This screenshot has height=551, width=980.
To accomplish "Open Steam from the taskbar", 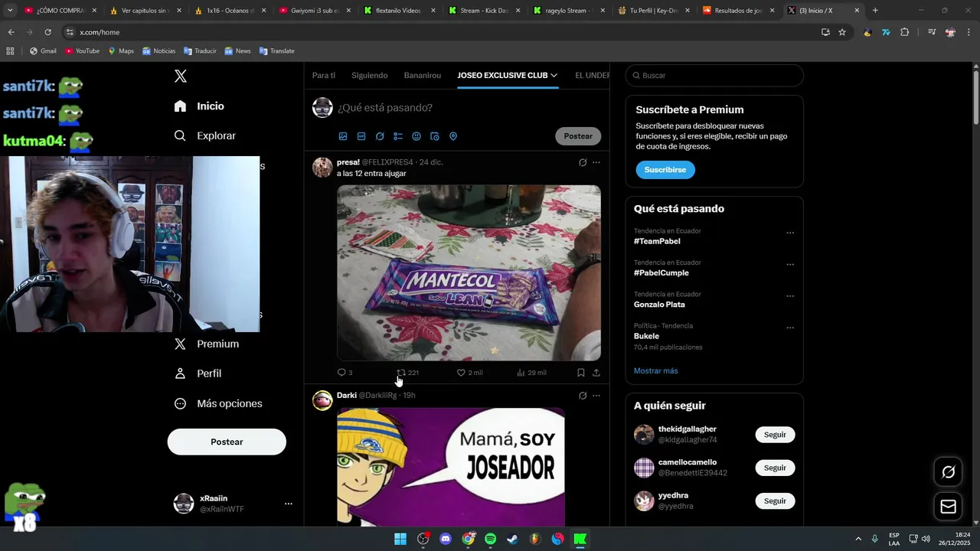I will tap(513, 539).
